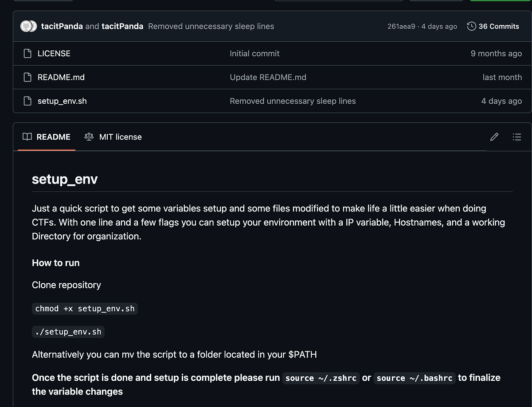This screenshot has height=407, width=532.
Task: Click the Update README.md commit link
Action: point(268,77)
